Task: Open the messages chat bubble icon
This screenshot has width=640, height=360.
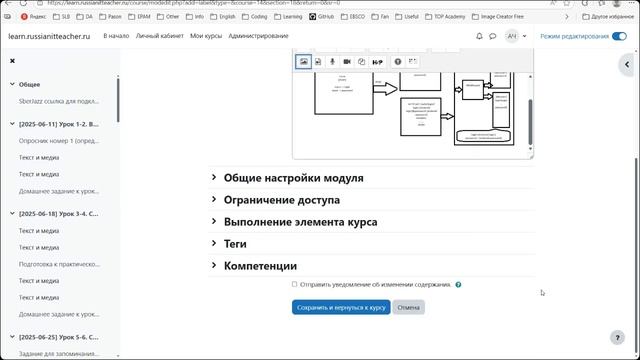Action: click(x=493, y=36)
